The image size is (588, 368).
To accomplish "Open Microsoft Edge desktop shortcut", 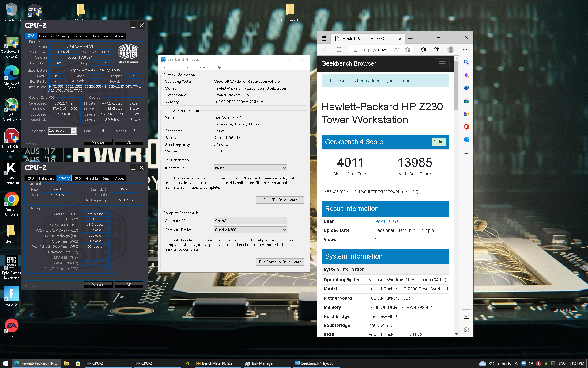I will pos(11,78).
